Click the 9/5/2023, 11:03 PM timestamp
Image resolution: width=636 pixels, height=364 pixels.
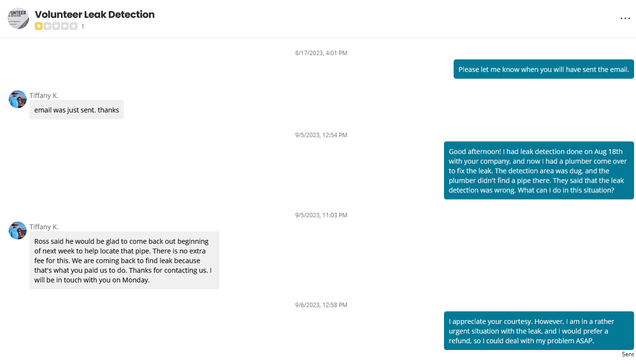click(321, 215)
